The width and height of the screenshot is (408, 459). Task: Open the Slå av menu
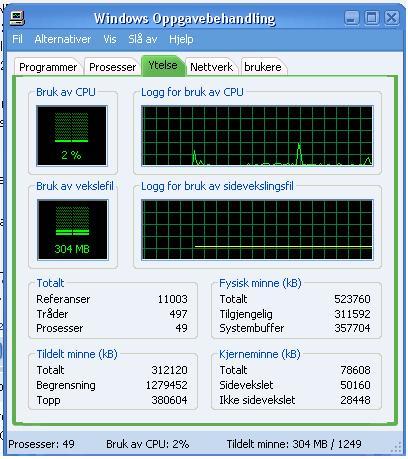143,39
